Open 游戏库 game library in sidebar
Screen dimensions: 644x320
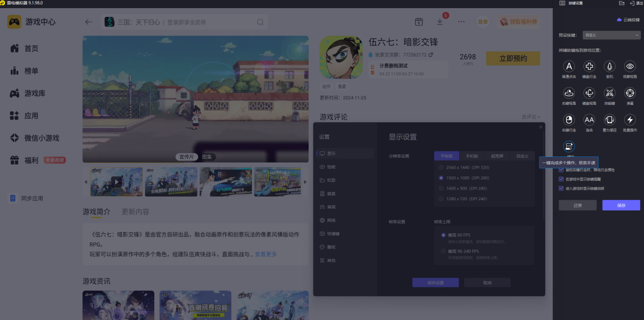click(x=27, y=93)
